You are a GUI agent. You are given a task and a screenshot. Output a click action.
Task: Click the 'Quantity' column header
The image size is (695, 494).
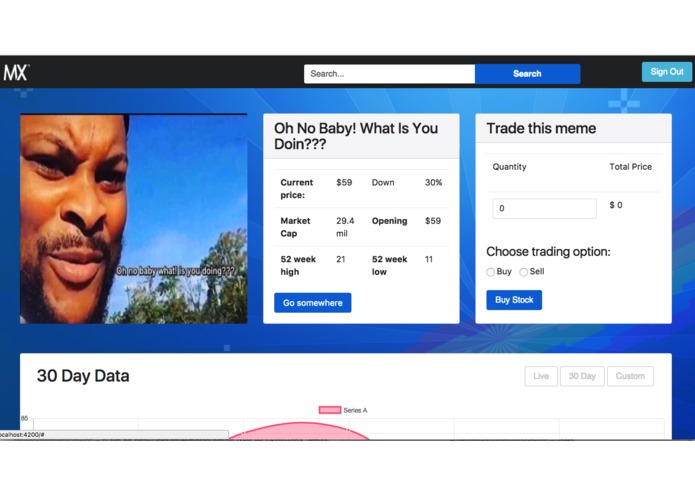(509, 167)
